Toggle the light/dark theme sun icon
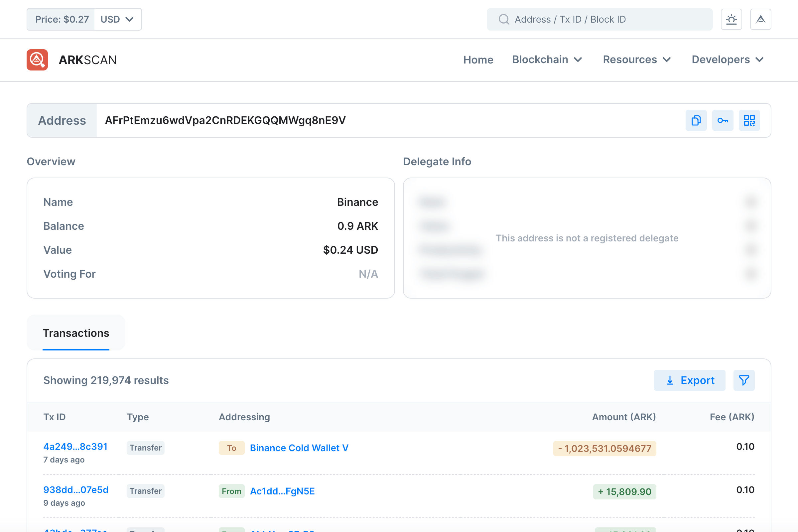Image resolution: width=798 pixels, height=532 pixels. [731, 19]
